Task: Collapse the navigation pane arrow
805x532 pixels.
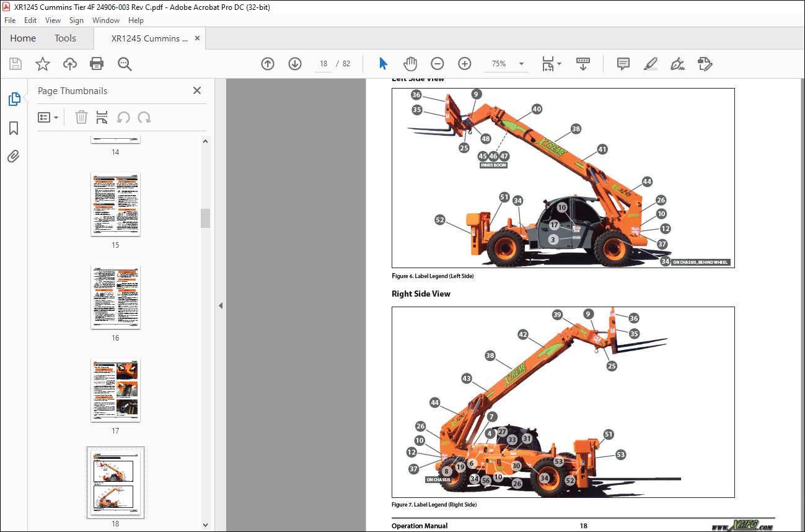Action: (220, 305)
